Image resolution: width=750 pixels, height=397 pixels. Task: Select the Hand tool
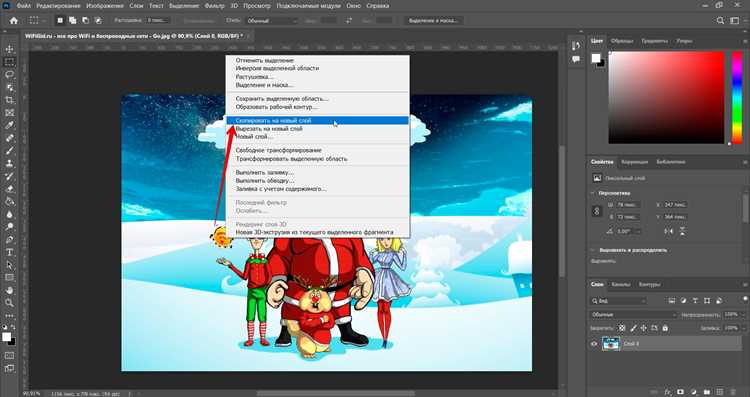[10, 290]
